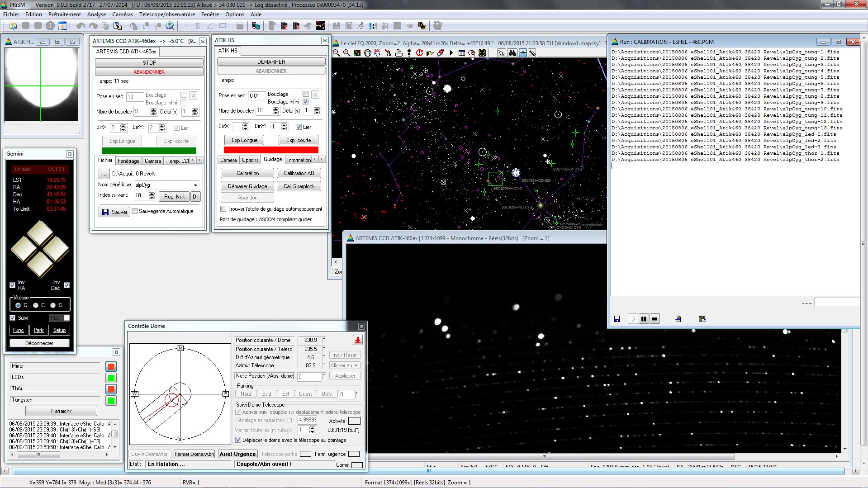Click the paste clipboard icon in Run window
This screenshot has width=868, height=488.
click(x=702, y=319)
